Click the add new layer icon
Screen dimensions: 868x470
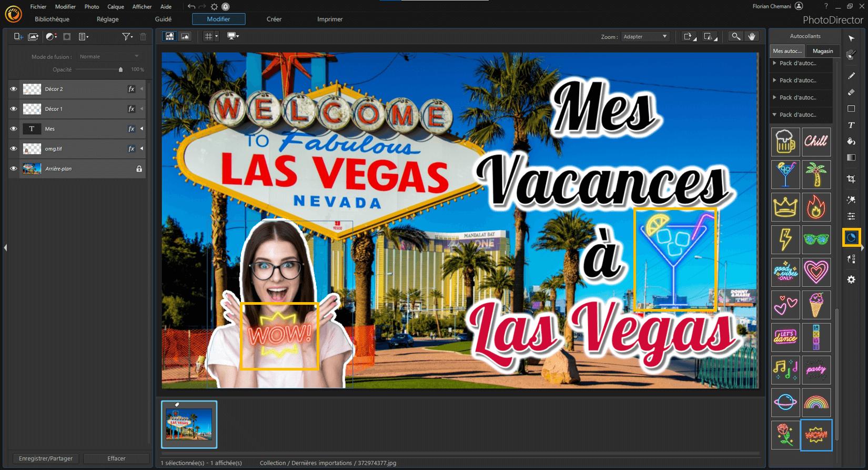click(x=18, y=36)
